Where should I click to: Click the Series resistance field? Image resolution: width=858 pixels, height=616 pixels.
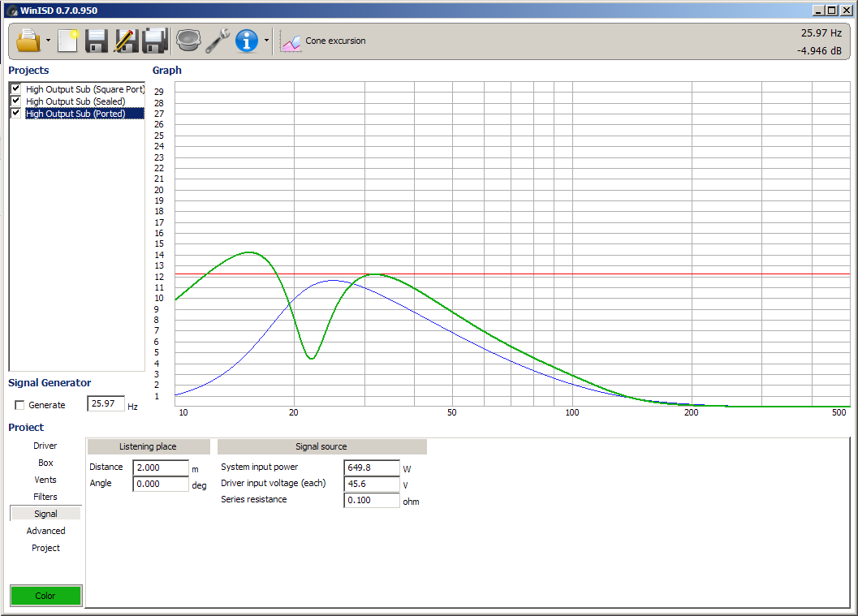click(372, 500)
